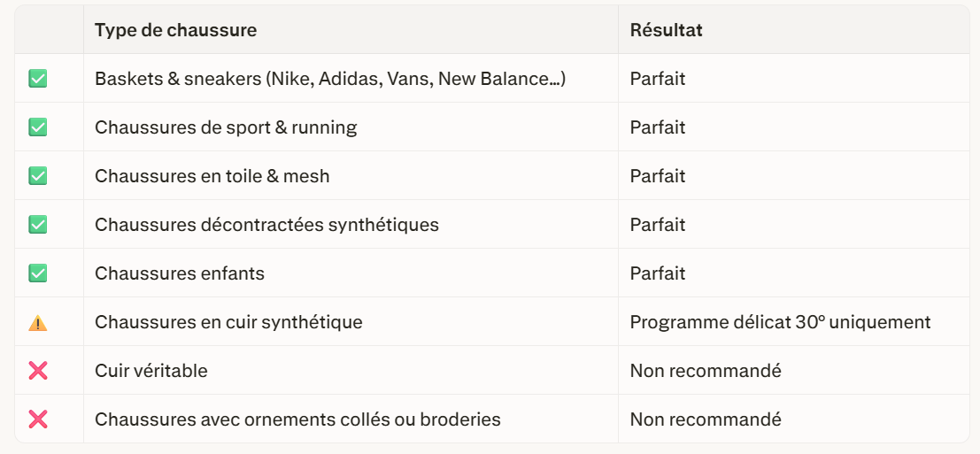
Task: Click the 'Résultat' column header
Action: (666, 30)
